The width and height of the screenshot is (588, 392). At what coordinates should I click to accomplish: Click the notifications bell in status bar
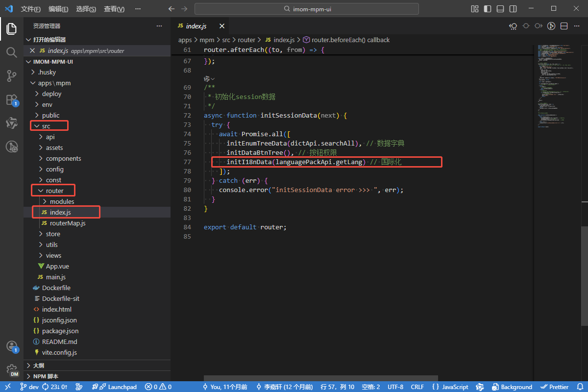click(579, 387)
